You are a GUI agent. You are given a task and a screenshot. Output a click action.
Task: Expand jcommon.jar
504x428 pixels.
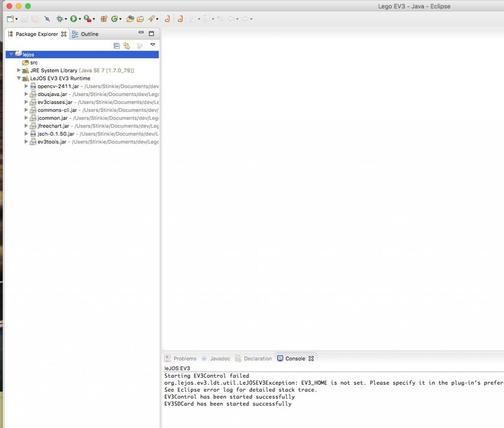tap(26, 118)
